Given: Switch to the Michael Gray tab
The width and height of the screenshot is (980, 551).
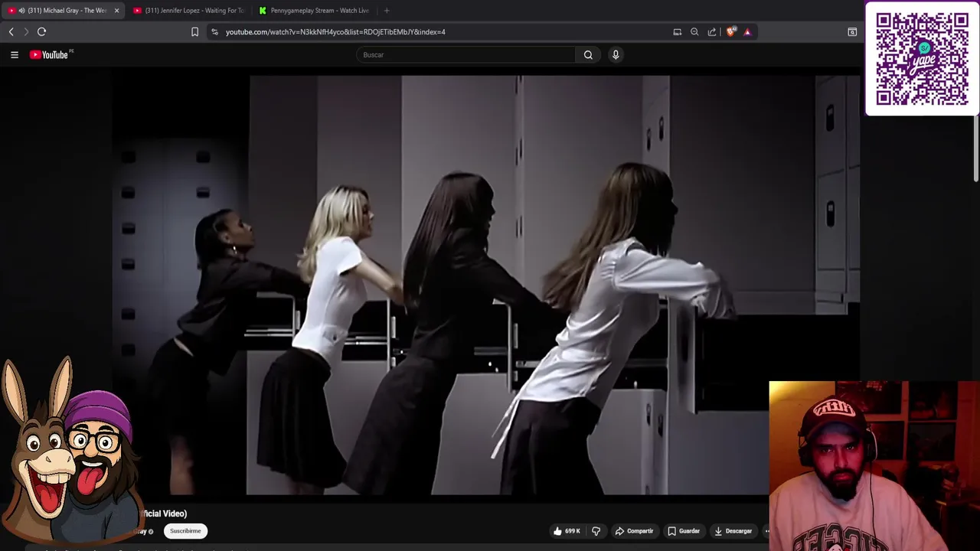Looking at the screenshot, I should [65, 11].
